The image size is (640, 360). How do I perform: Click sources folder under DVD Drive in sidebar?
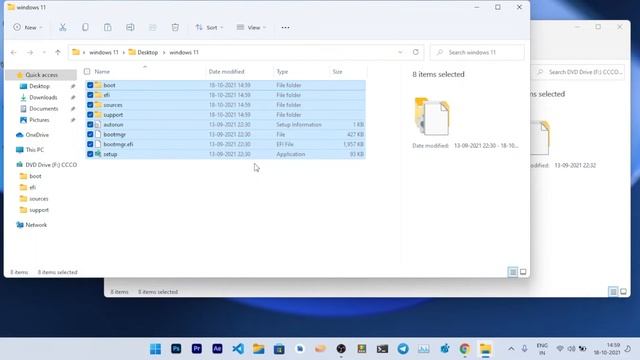coord(39,199)
